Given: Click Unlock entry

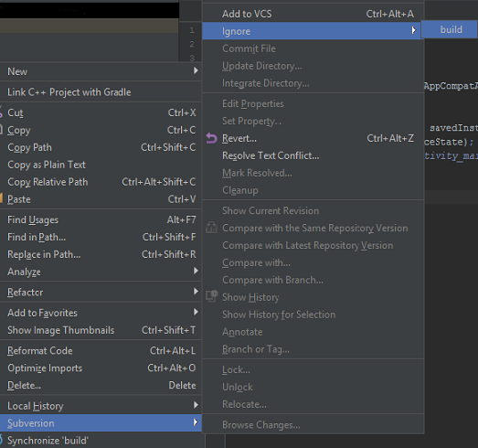Looking at the screenshot, I should 313,388.
